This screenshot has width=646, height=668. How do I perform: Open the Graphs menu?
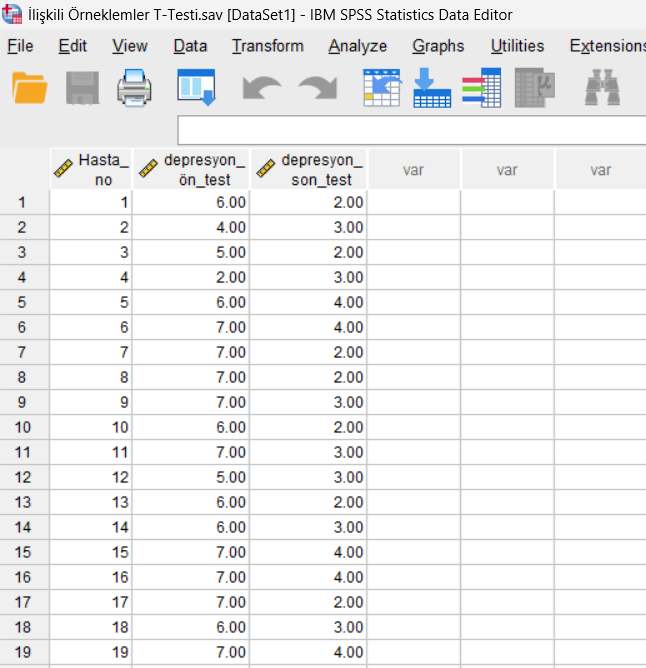[x=438, y=46]
